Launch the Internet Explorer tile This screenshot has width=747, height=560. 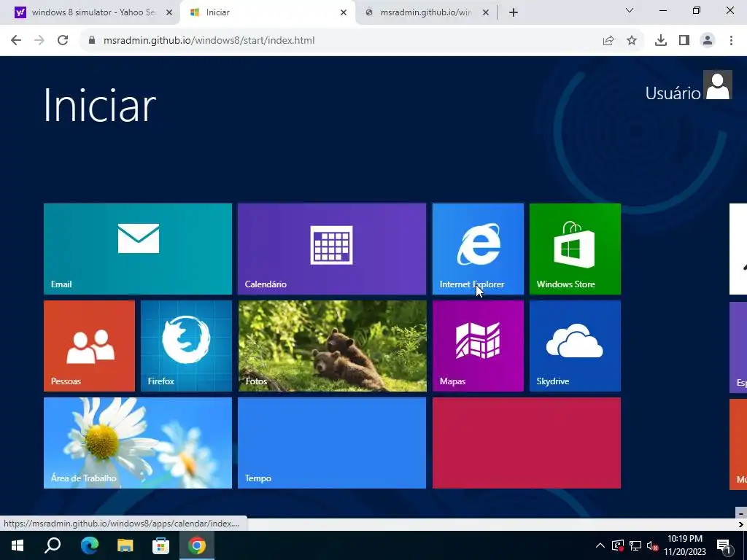coord(478,249)
